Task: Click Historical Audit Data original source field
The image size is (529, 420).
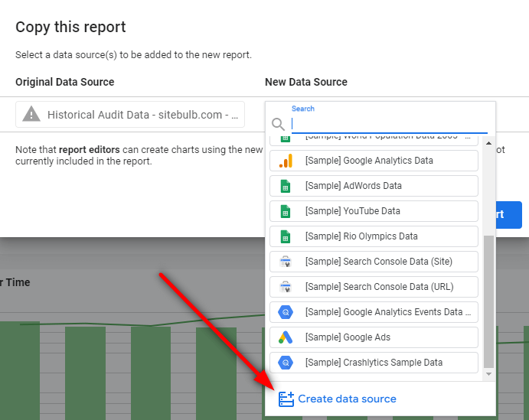Action: coord(130,115)
